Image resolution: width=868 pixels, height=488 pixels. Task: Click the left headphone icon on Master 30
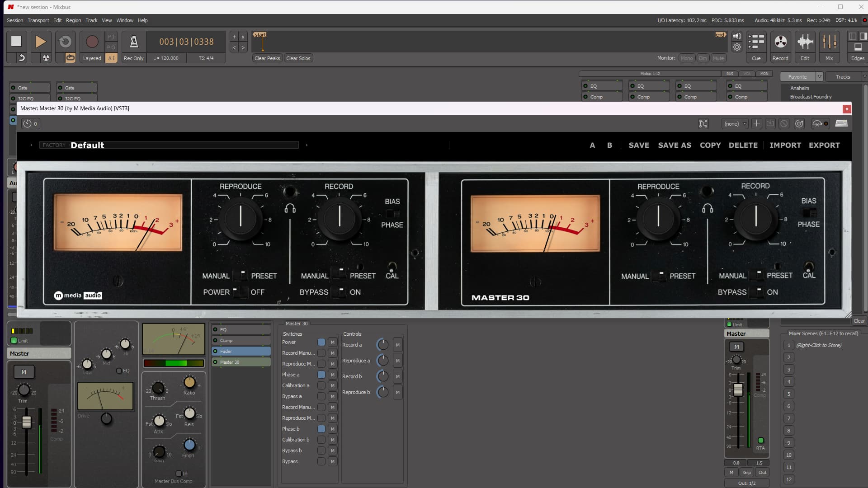point(290,208)
